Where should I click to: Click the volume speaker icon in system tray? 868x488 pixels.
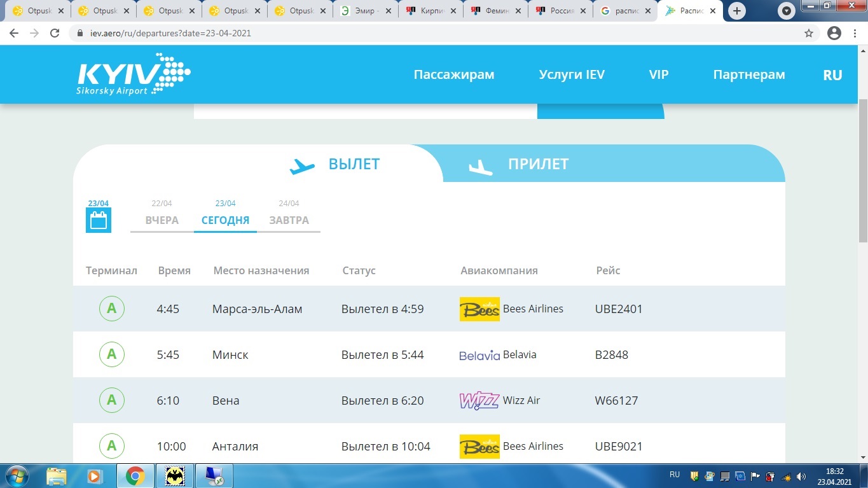pyautogui.click(x=801, y=476)
